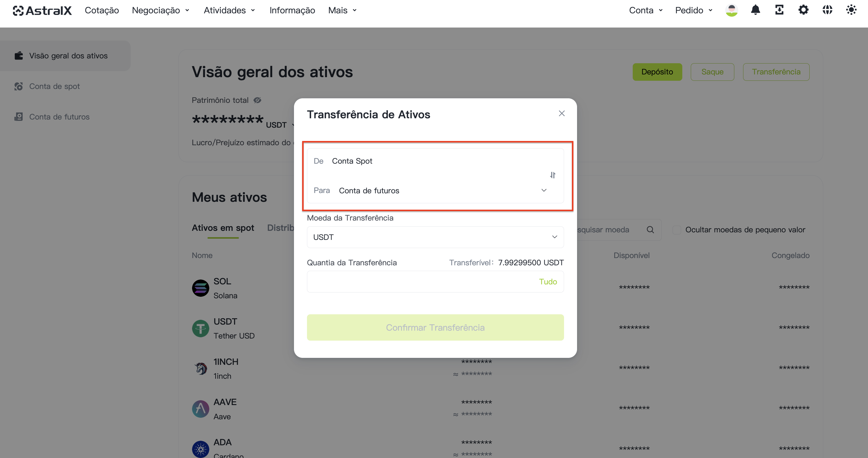Image resolution: width=868 pixels, height=458 pixels.
Task: Toggle the light theme sun icon
Action: (x=851, y=10)
